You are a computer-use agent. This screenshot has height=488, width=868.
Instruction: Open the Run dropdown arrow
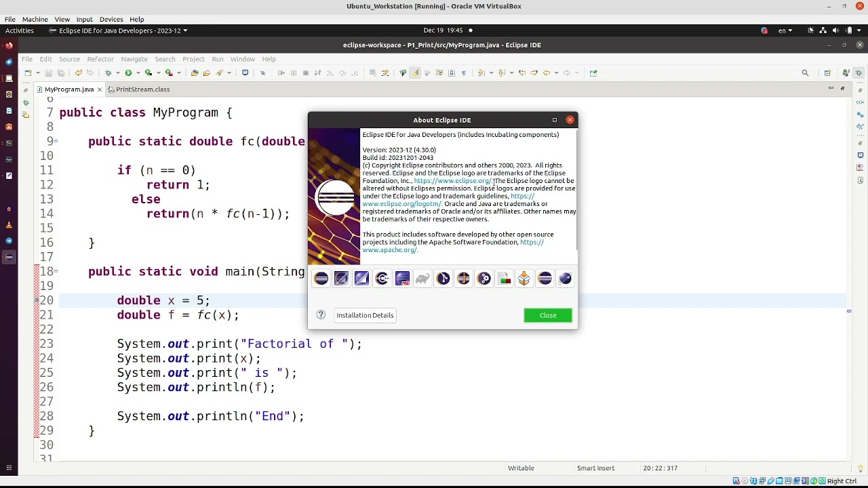pyautogui.click(x=138, y=73)
